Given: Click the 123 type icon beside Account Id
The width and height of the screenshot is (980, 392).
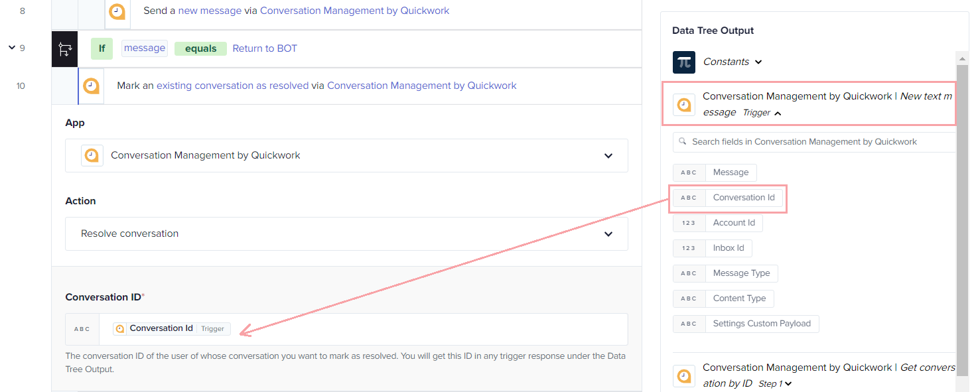Looking at the screenshot, I should point(689,223).
